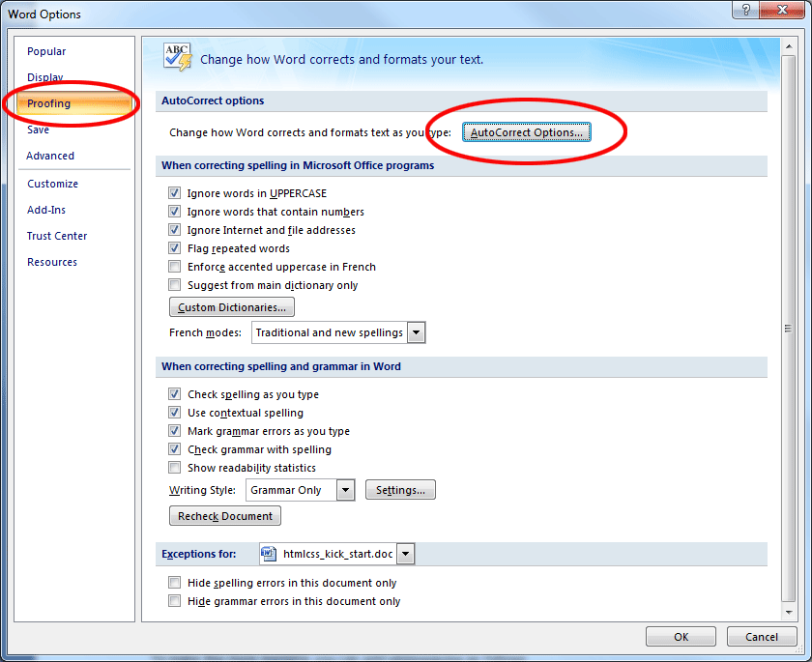This screenshot has height=662, width=812.
Task: Toggle Mark grammar errors as you type
Action: tap(175, 431)
